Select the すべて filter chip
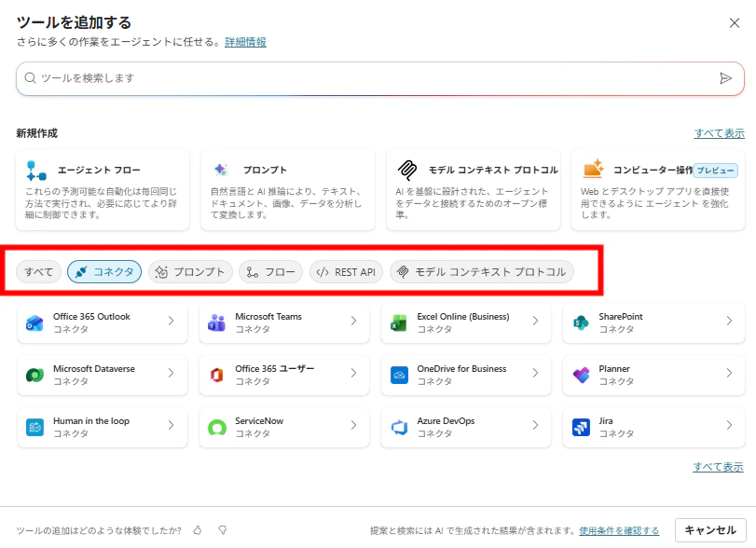This screenshot has width=756, height=548. 38,272
